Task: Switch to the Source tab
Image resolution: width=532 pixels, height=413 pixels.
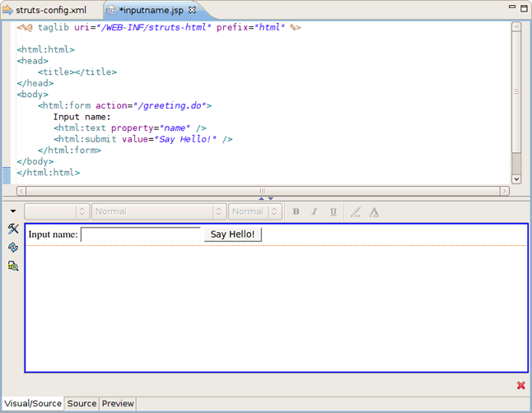Action: click(x=82, y=403)
